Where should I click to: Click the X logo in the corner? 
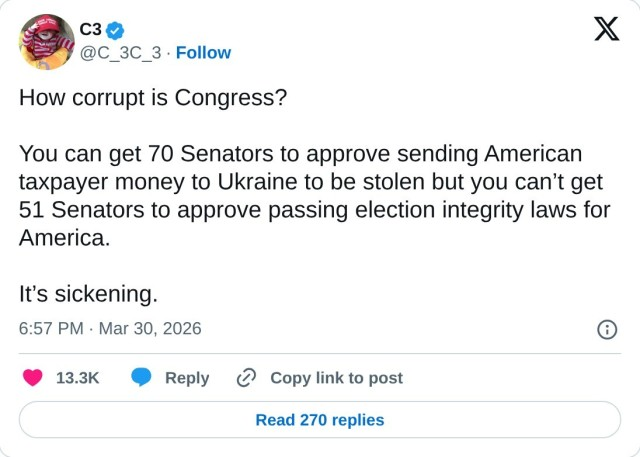pyautogui.click(x=606, y=30)
